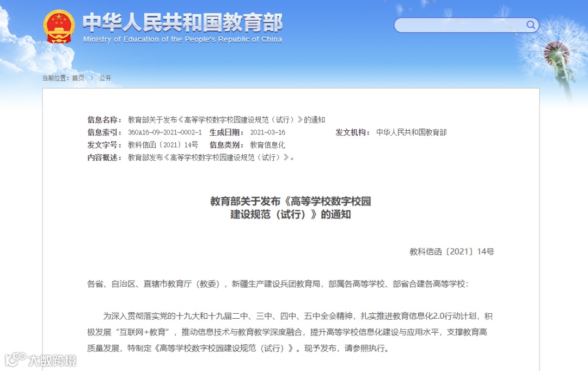Click the 生成日期 label
Viewport: 588px width, 371px height.
tap(226, 132)
